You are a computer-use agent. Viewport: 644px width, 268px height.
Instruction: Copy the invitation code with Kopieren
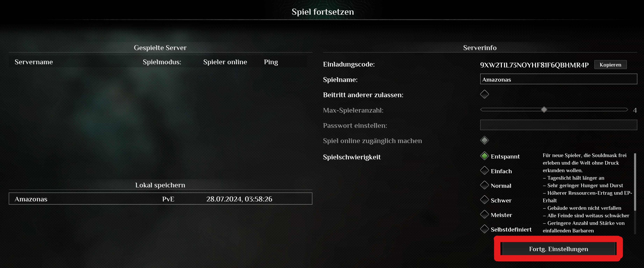point(610,65)
